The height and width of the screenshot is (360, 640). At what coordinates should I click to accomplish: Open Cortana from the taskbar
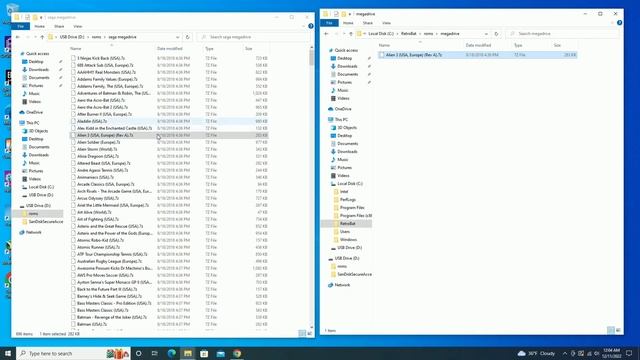(x=138, y=353)
